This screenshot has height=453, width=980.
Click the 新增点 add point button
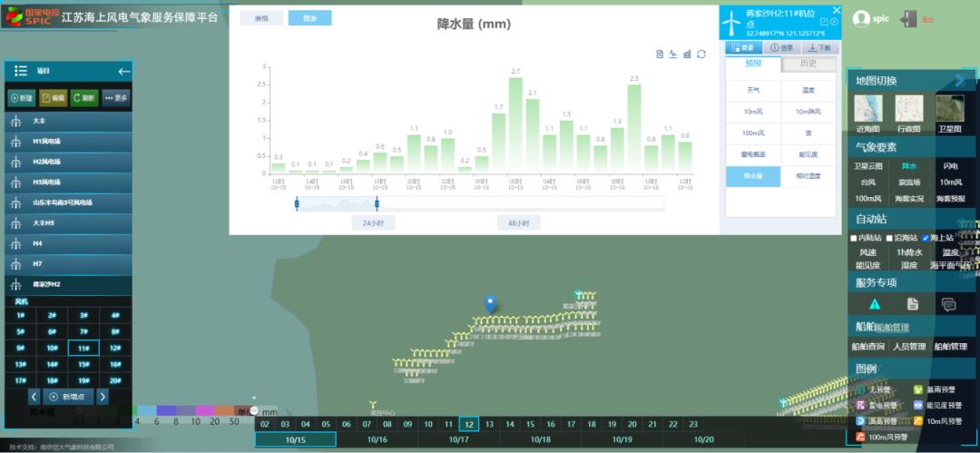click(x=68, y=397)
